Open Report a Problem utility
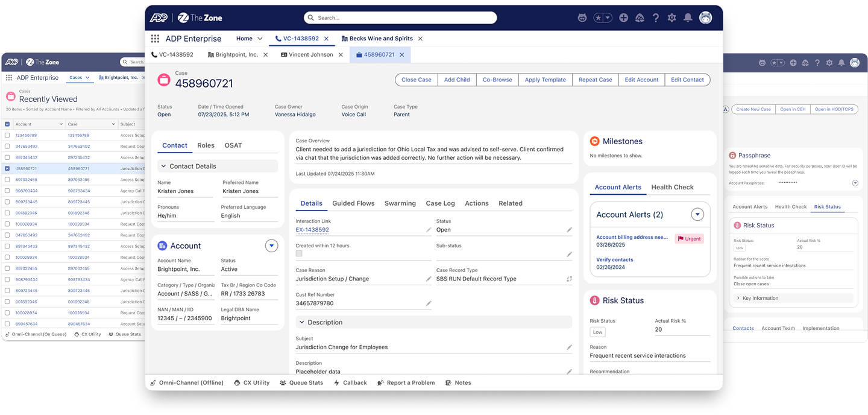The image size is (868, 415). [x=406, y=382]
